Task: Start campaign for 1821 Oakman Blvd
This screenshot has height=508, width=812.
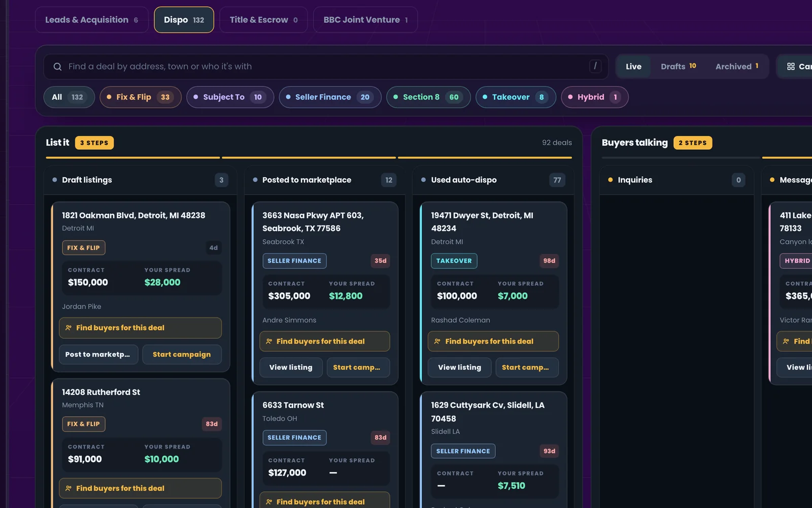Action: click(x=182, y=355)
